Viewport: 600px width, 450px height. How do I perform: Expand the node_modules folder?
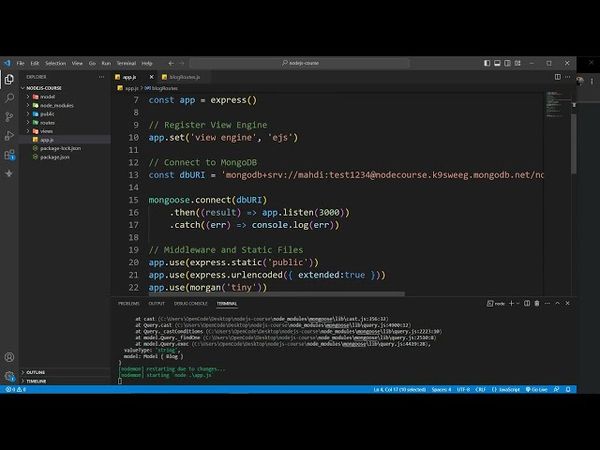[28, 105]
